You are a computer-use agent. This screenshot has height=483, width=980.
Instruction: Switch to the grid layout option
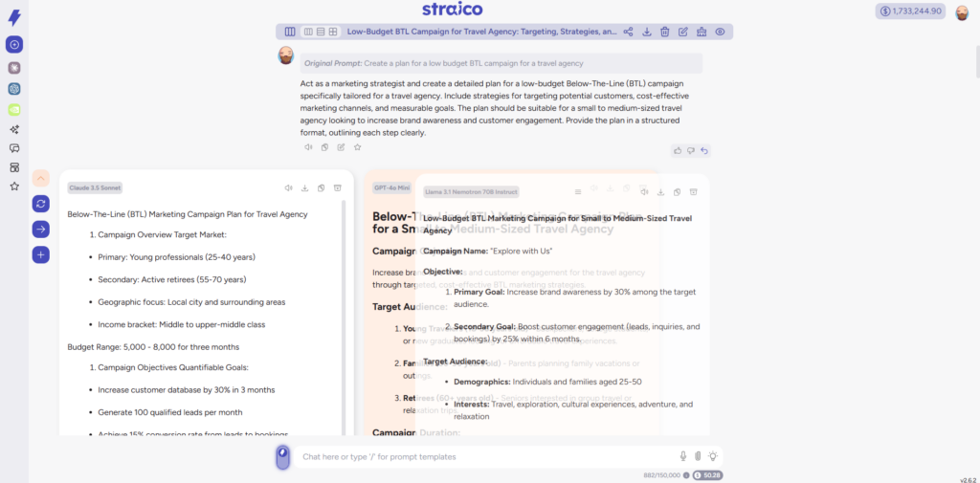point(333,32)
